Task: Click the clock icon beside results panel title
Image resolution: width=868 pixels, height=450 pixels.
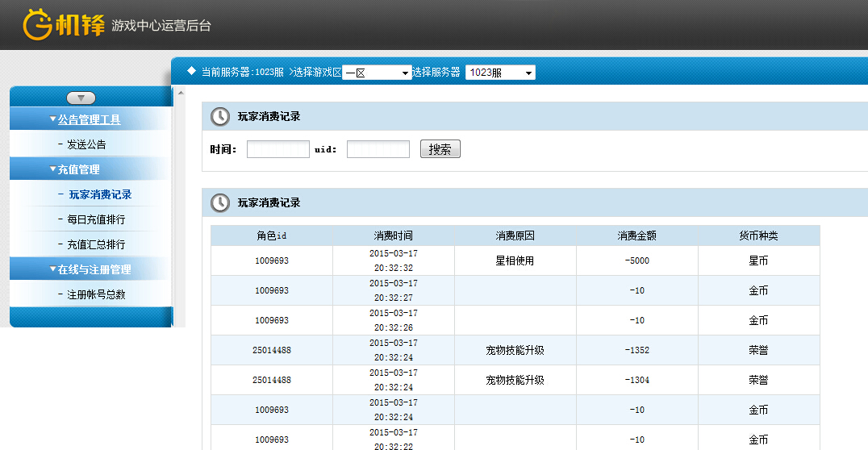Action: tap(219, 202)
